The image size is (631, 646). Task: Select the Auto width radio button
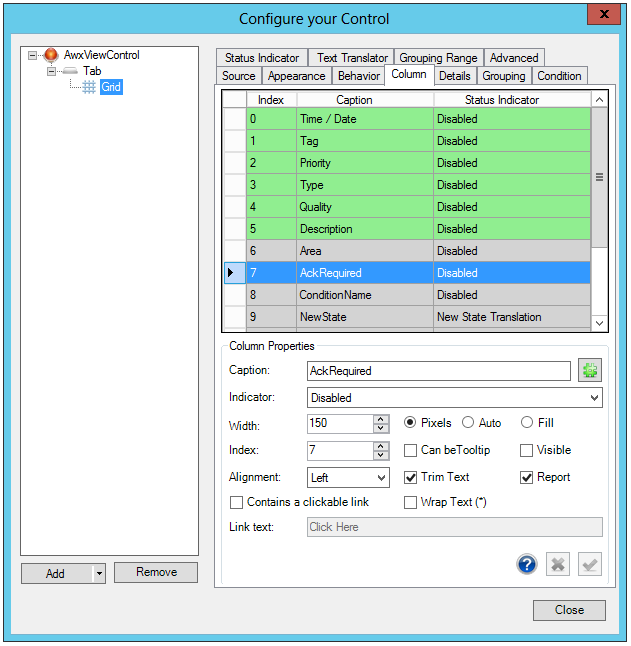[x=468, y=423]
